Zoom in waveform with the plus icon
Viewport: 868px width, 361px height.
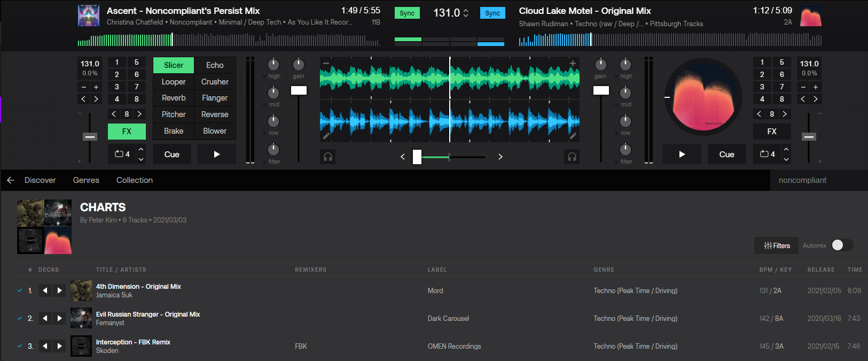tap(573, 64)
